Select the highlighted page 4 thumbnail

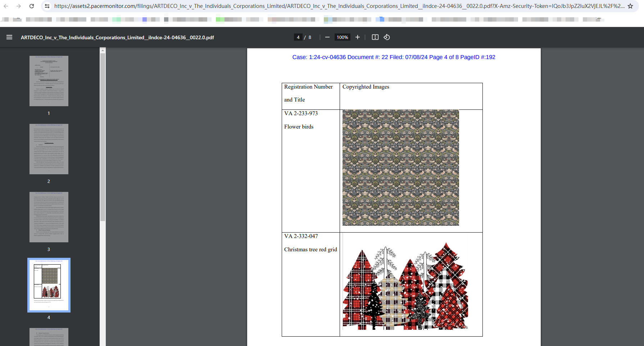(49, 285)
